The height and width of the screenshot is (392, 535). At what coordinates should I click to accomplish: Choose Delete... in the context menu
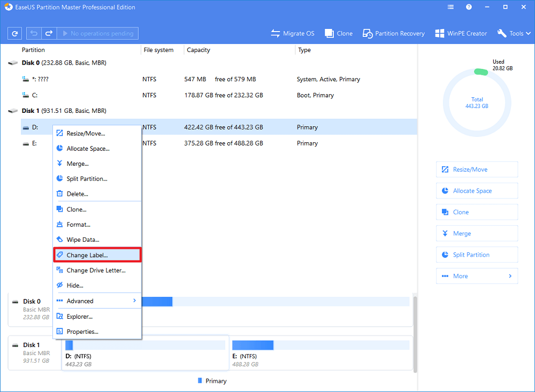[97, 194]
